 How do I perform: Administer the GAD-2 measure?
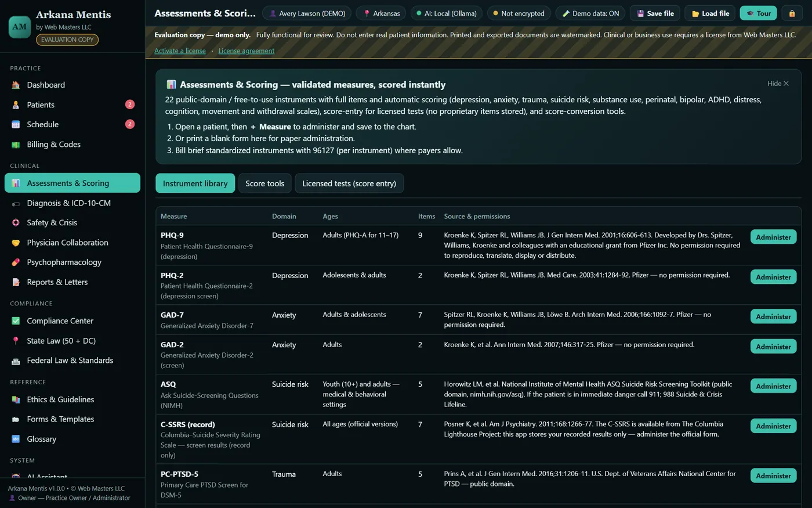[773, 347]
